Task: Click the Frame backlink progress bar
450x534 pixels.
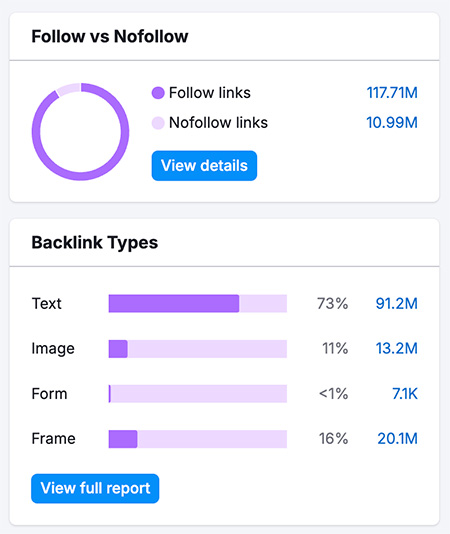Action: pyautogui.click(x=198, y=439)
